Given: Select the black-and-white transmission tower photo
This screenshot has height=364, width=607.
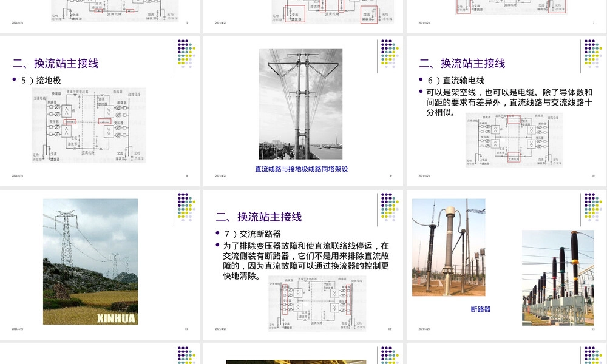Looking at the screenshot, I should [301, 104].
